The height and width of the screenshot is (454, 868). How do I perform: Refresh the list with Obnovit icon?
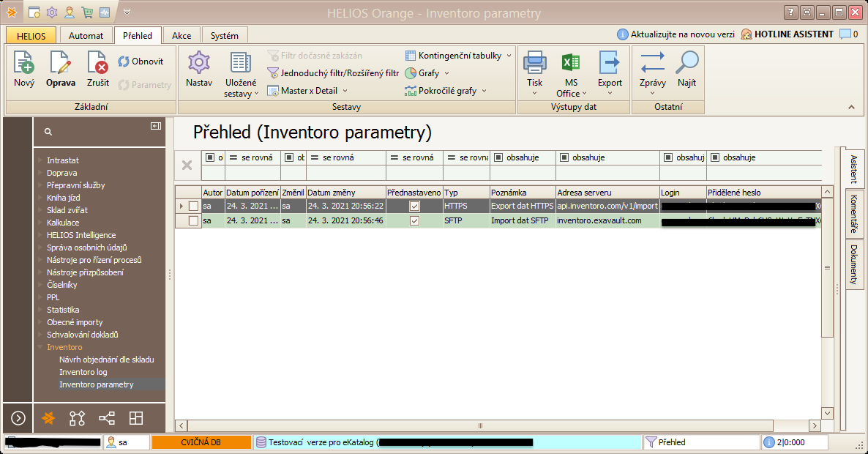(x=143, y=61)
